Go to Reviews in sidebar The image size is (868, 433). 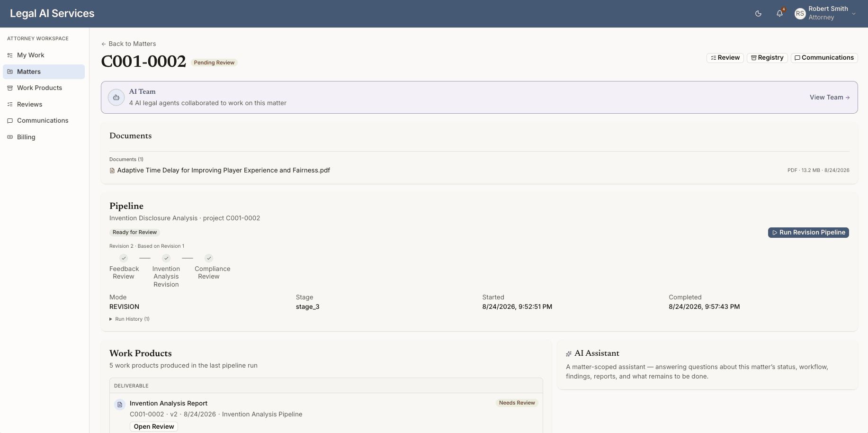click(x=44, y=104)
